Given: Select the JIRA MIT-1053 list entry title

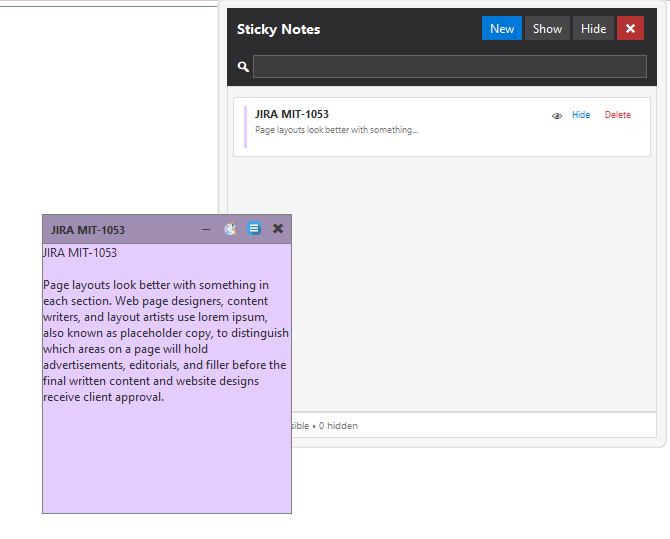Looking at the screenshot, I should point(292,114).
